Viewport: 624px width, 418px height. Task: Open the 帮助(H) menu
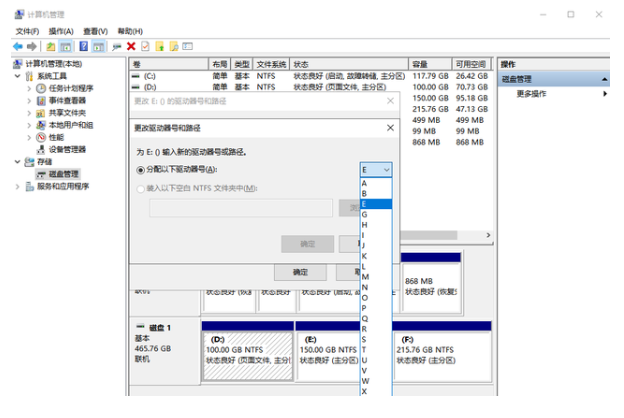click(x=130, y=31)
